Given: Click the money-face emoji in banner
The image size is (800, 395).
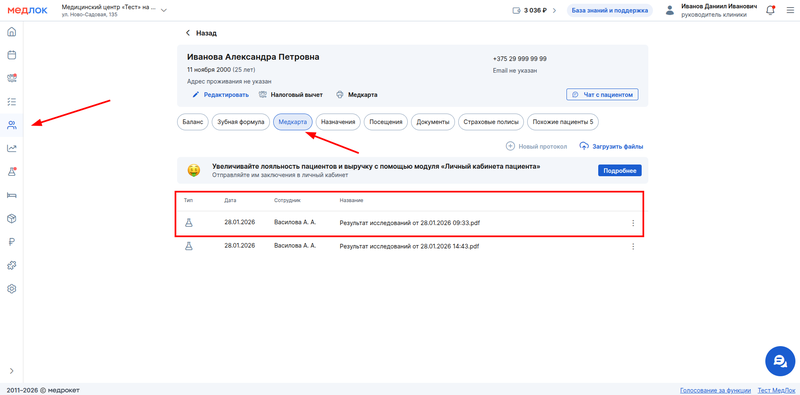Looking at the screenshot, I should click(x=194, y=170).
